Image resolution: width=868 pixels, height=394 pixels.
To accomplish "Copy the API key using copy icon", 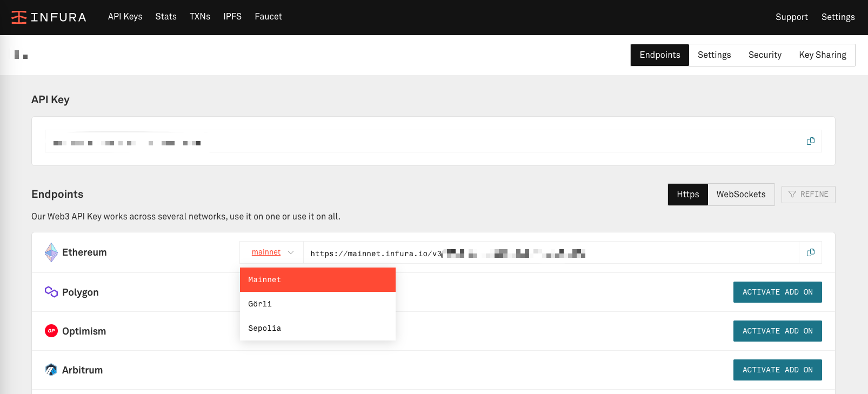I will [810, 141].
